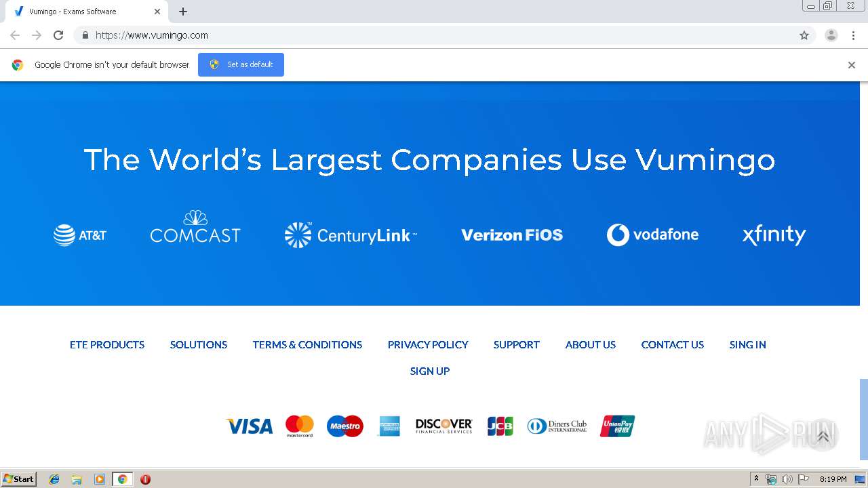Open Terms & Conditions page
The height and width of the screenshot is (488, 868).
[307, 344]
